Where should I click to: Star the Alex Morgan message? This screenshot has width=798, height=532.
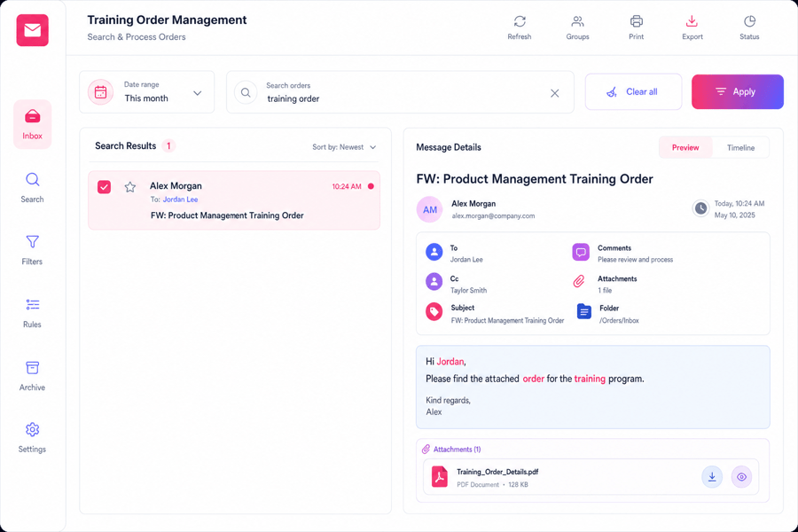tap(130, 187)
